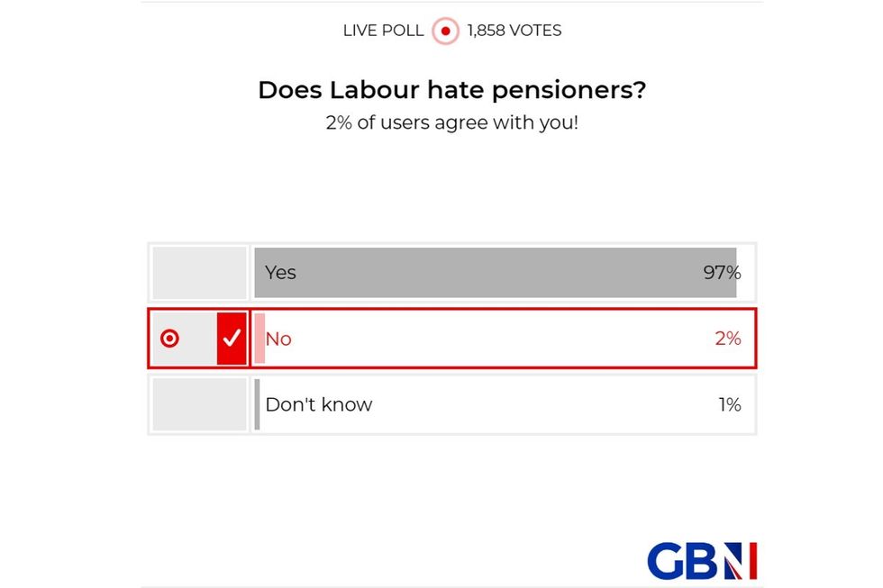Screen dimensions: 883x588
Task: Click the 2% of users agree message
Action: coord(451,122)
